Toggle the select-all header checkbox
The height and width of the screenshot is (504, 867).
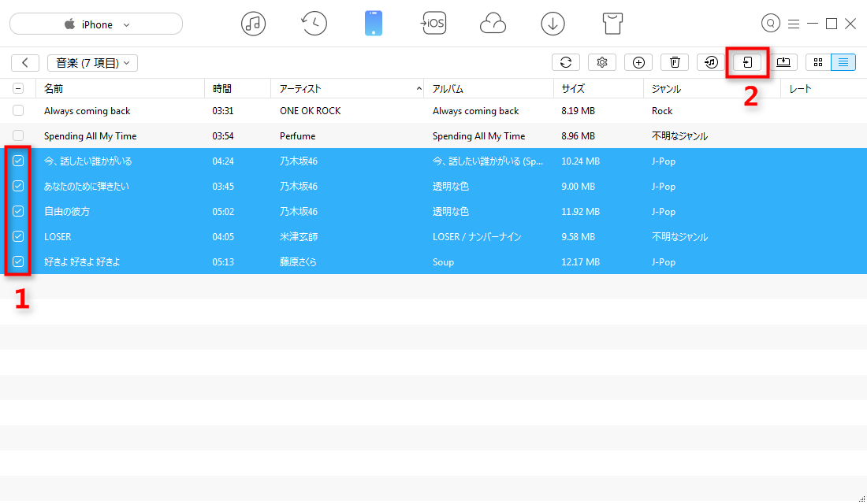[x=18, y=88]
